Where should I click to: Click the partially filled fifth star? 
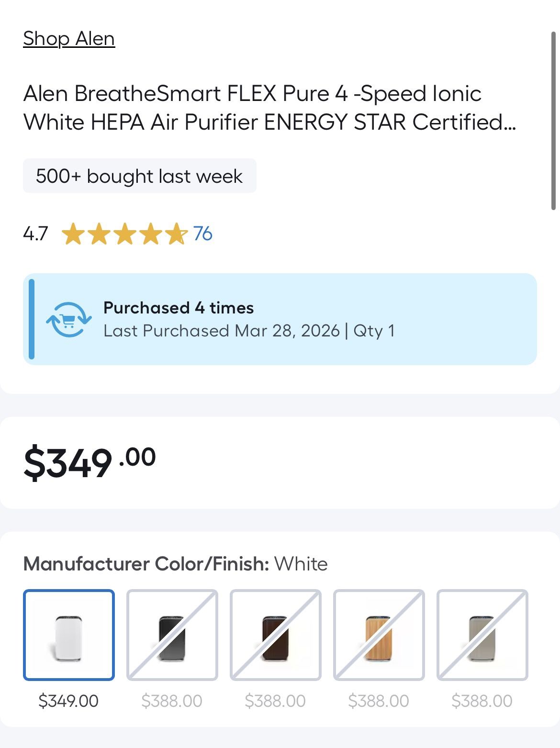click(x=177, y=234)
